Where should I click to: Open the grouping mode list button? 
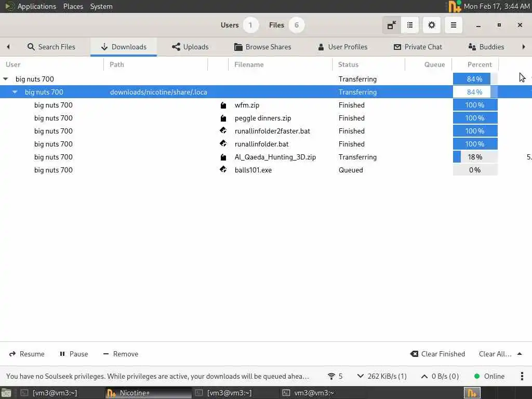click(x=410, y=25)
